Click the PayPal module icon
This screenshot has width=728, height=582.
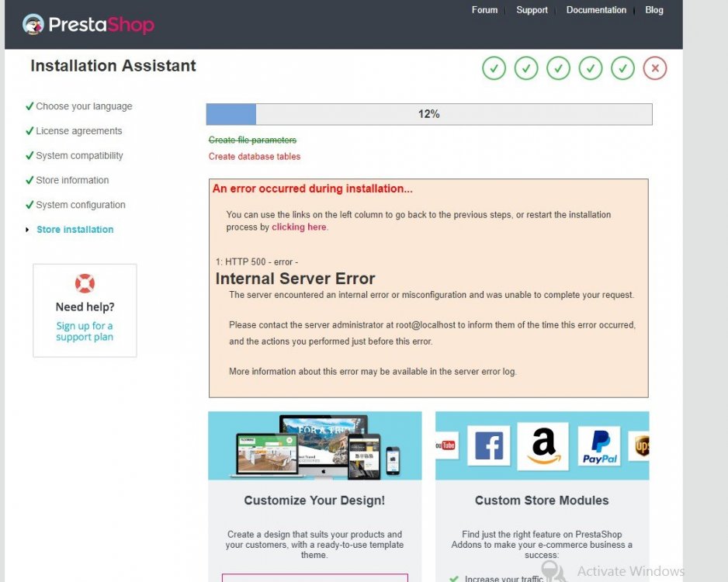pos(599,446)
